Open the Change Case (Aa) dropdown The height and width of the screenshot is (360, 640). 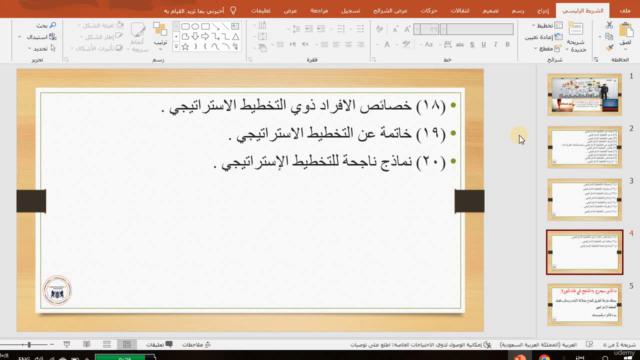[x=427, y=44]
